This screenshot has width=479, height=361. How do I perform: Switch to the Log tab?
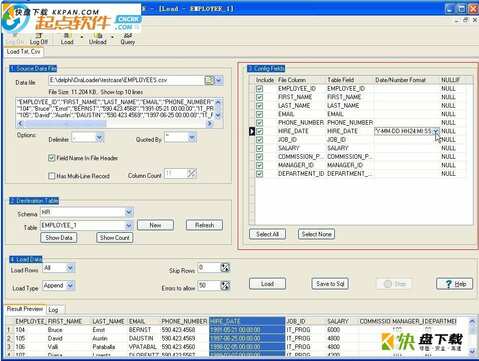53,310
